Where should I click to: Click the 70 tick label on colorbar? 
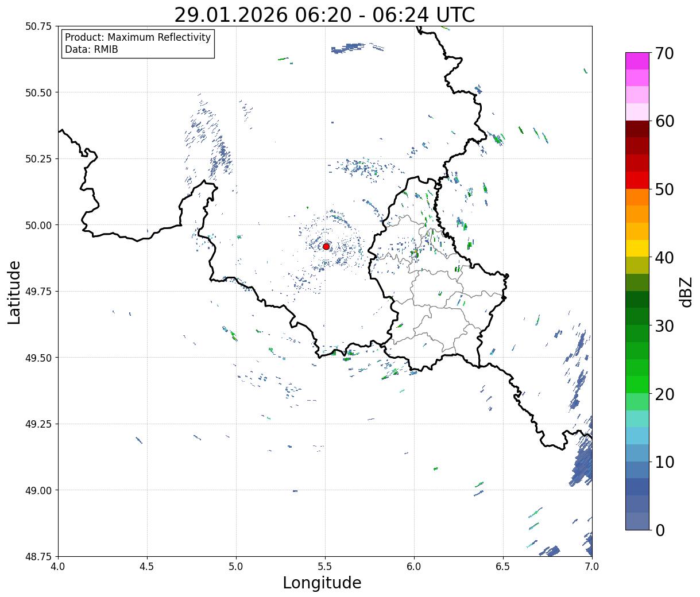pos(664,53)
